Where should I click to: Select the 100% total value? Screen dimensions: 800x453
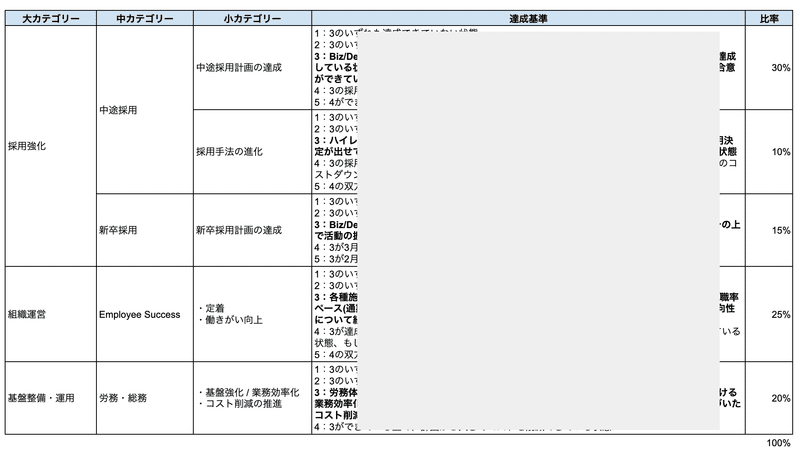point(779,443)
